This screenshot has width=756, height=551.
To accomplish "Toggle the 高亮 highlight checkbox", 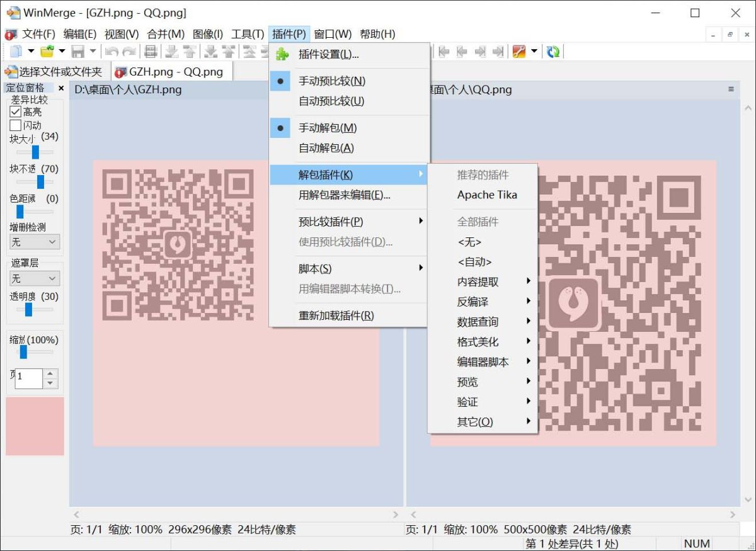I will click(15, 111).
